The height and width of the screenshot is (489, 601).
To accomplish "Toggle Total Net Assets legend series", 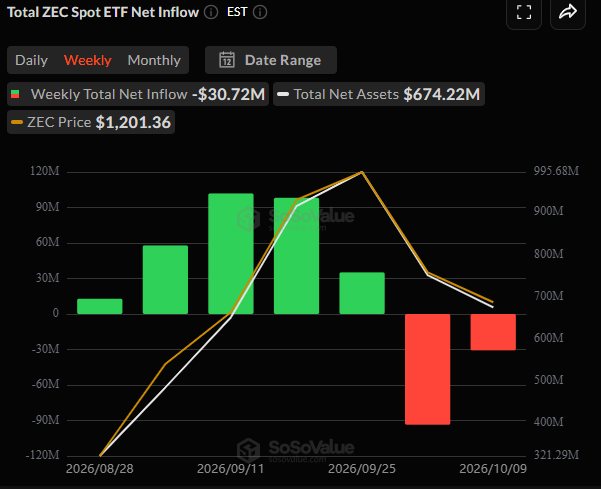I will (379, 94).
